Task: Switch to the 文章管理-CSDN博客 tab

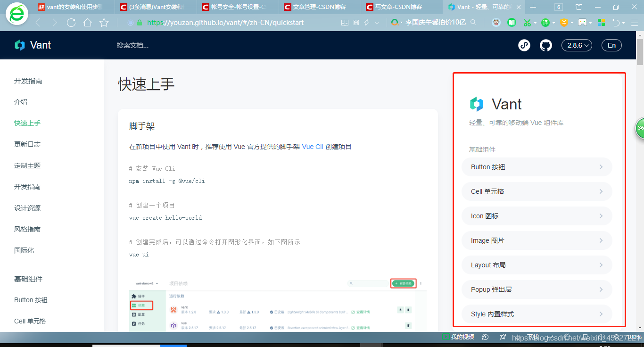Action: pos(320,7)
